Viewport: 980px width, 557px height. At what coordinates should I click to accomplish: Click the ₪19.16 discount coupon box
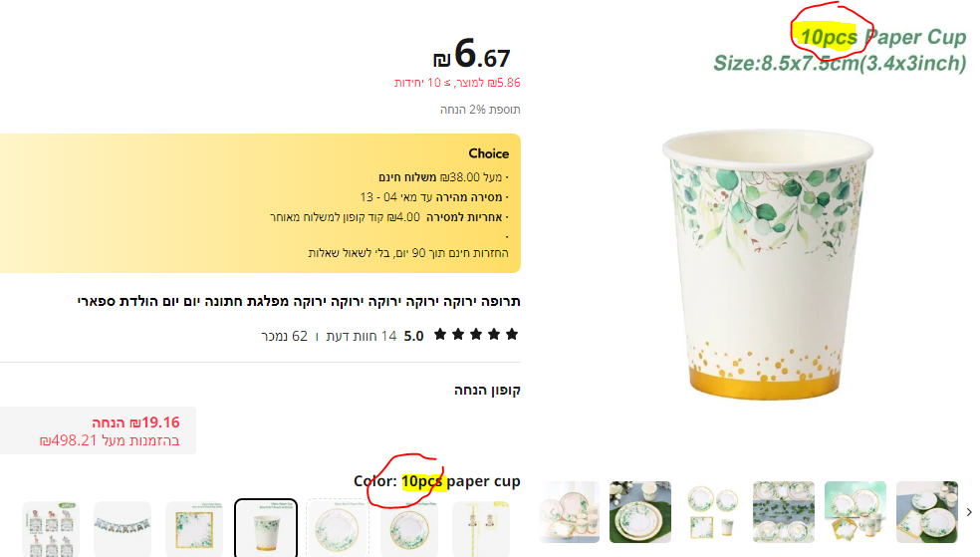coord(99,430)
